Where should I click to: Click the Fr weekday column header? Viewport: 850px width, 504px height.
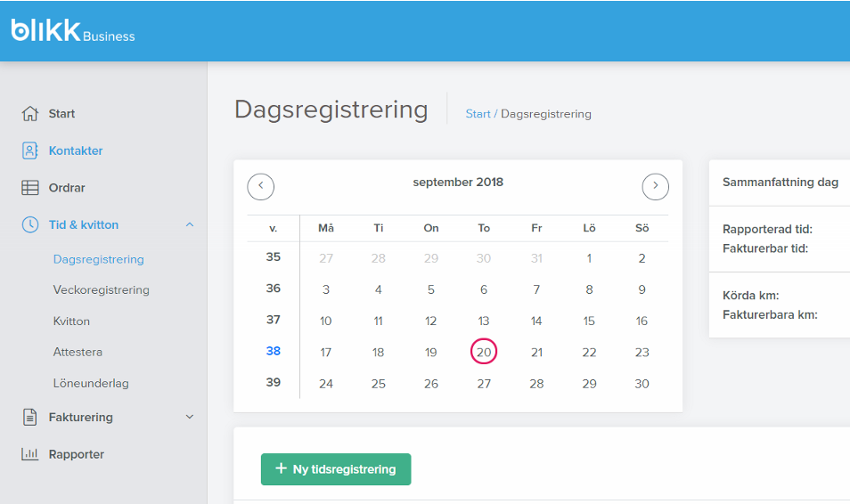tap(536, 228)
